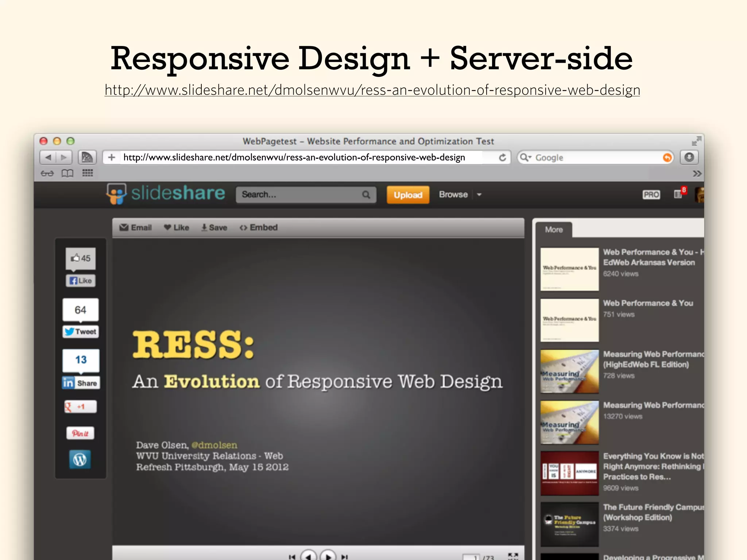Image resolution: width=747 pixels, height=560 pixels.
Task: Open Measuring Web Performance (HighEdWeb FL Edition) link
Action: click(x=654, y=359)
